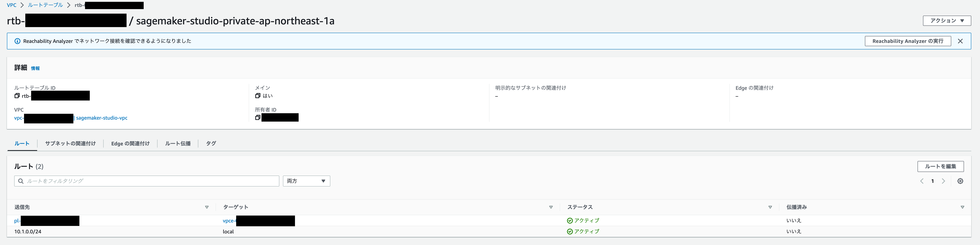Click the info icon in the blue banner

click(x=17, y=41)
